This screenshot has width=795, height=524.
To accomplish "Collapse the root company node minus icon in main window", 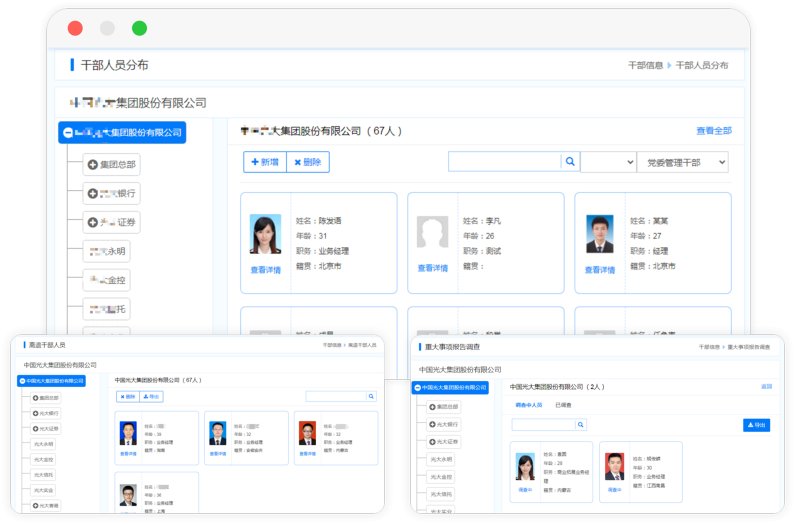I will click(x=68, y=133).
